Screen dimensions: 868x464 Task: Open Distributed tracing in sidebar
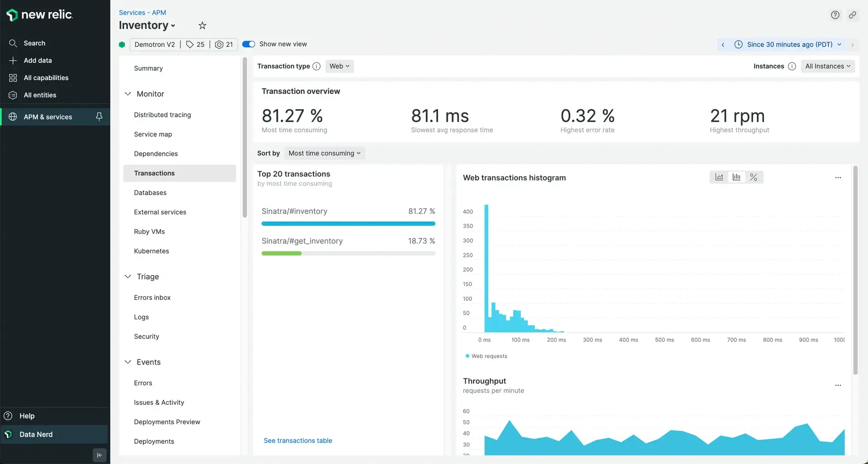click(162, 115)
